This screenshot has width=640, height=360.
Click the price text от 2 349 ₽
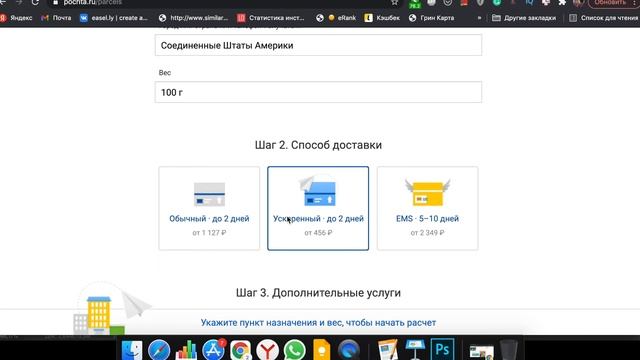[x=427, y=233]
